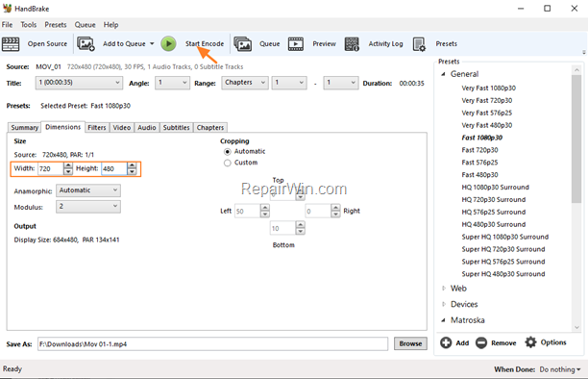This screenshot has width=588, height=379.
Task: Expand the Devices presets group
Action: point(444,304)
